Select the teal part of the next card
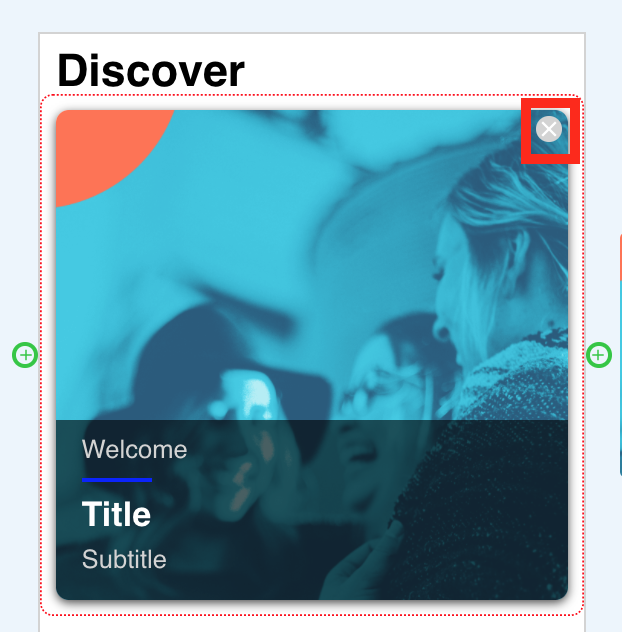 coord(621,363)
